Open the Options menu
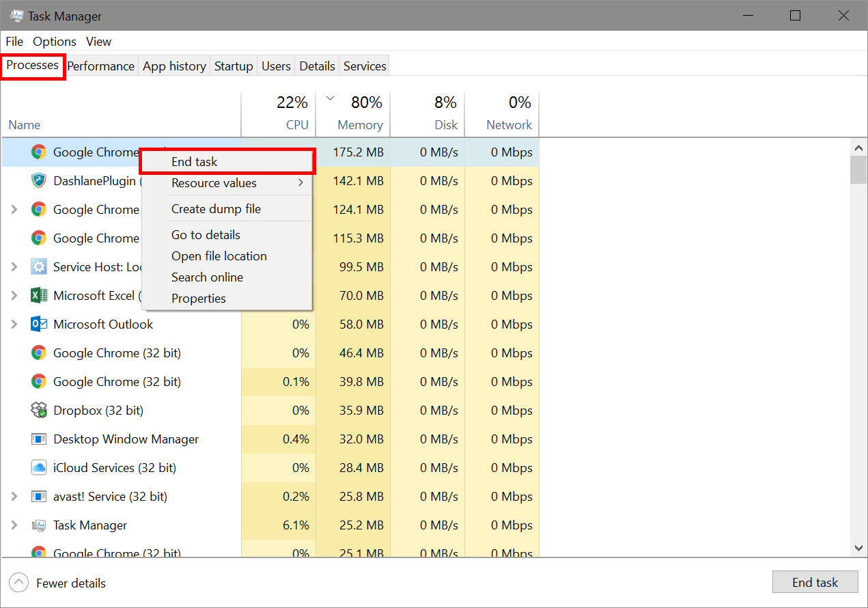Viewport: 868px width, 608px height. click(x=54, y=41)
